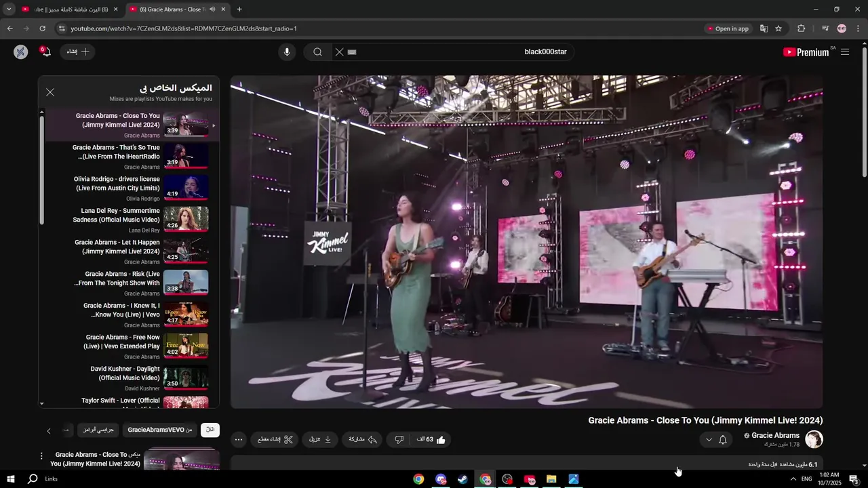868x488 pixels.
Task: Open the subscription bell notification dropdown
Action: coord(716,440)
